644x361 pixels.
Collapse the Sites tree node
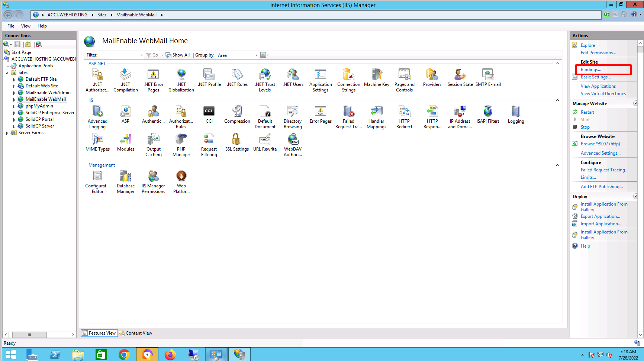pos(7,73)
